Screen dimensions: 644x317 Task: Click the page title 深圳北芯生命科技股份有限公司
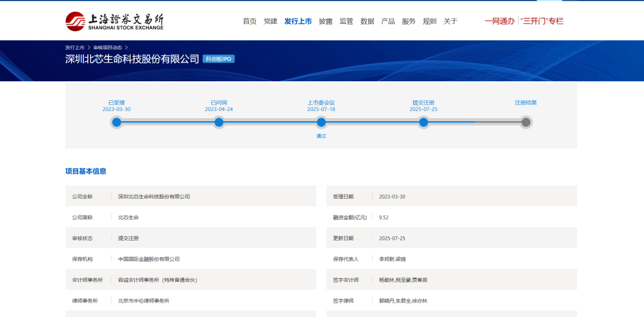pyautogui.click(x=132, y=59)
